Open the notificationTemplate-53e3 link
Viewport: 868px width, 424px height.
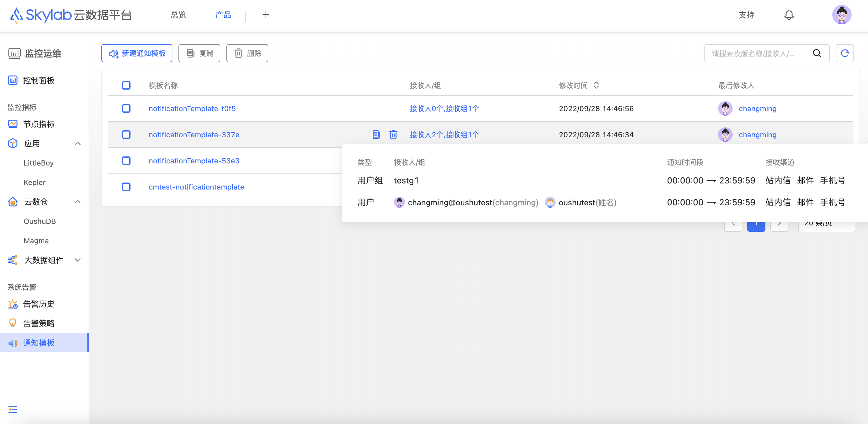point(194,161)
